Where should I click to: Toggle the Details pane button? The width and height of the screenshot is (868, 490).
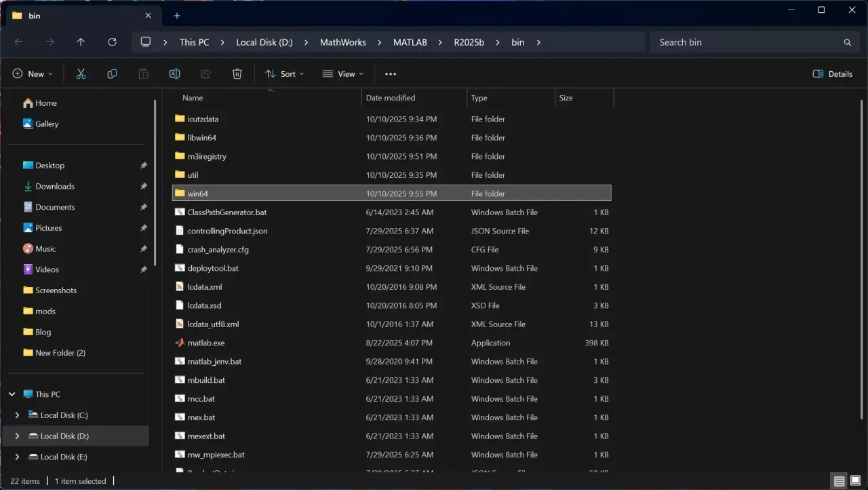(x=833, y=74)
